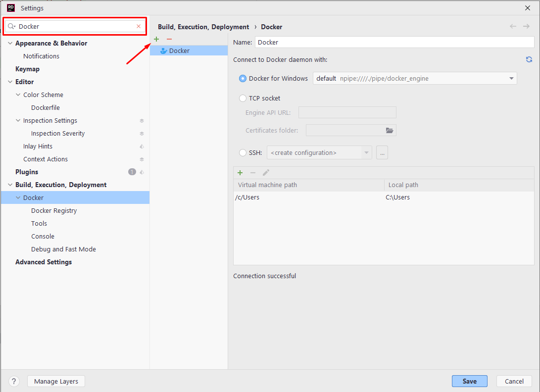The image size is (540, 392).
Task: Open the Manage Layers dialog
Action: pyautogui.click(x=56, y=381)
